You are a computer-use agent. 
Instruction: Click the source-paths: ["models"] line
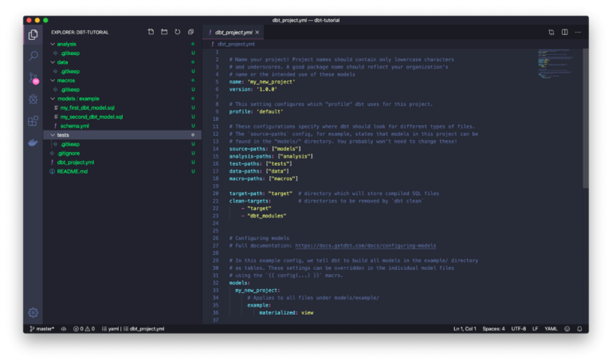pyautogui.click(x=265, y=149)
